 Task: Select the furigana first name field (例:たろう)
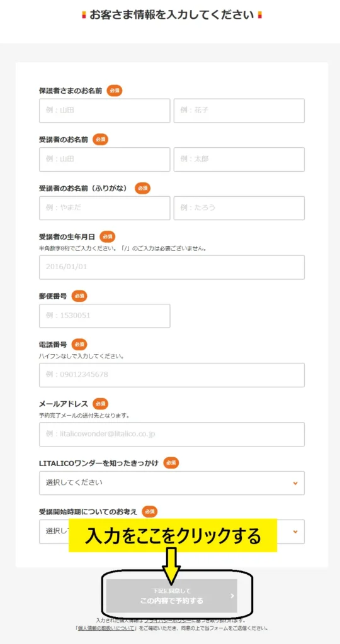coord(239,208)
